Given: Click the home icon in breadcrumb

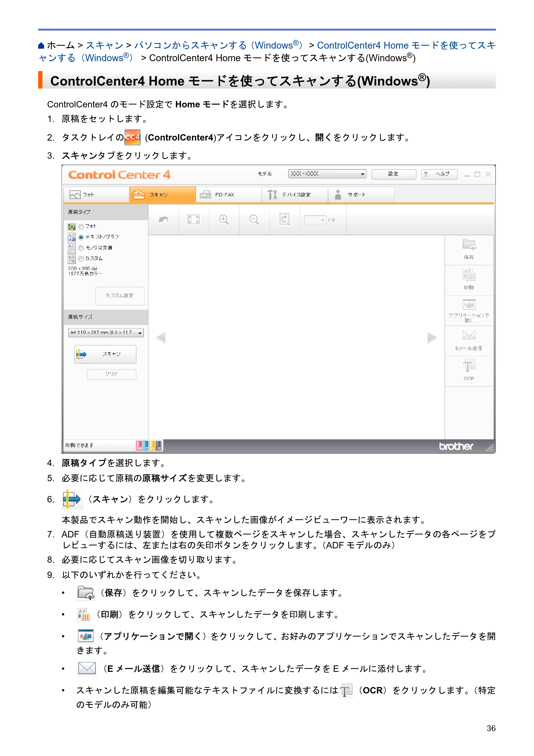Looking at the screenshot, I should [x=41, y=45].
